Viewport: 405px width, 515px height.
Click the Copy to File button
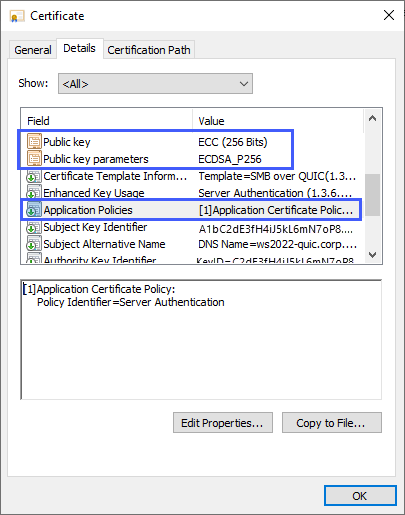332,423
